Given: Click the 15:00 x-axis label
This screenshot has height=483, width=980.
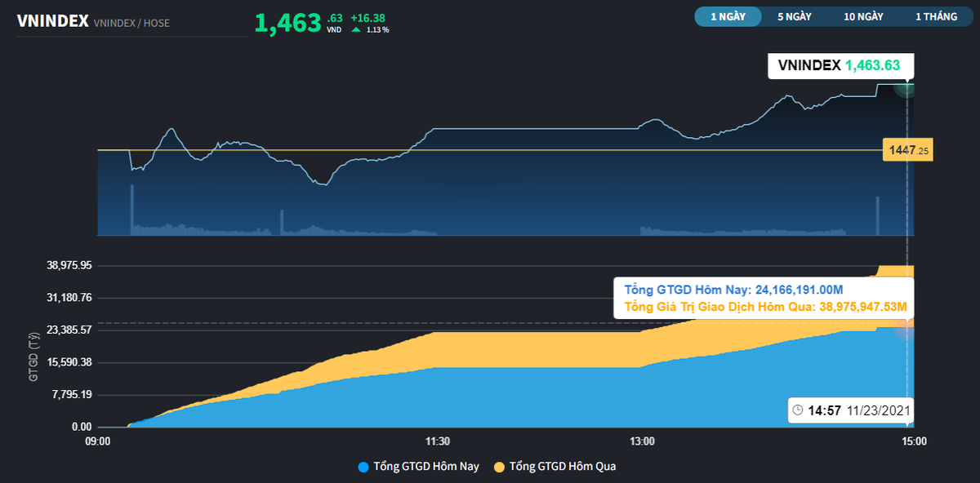Looking at the screenshot, I should coord(914,441).
